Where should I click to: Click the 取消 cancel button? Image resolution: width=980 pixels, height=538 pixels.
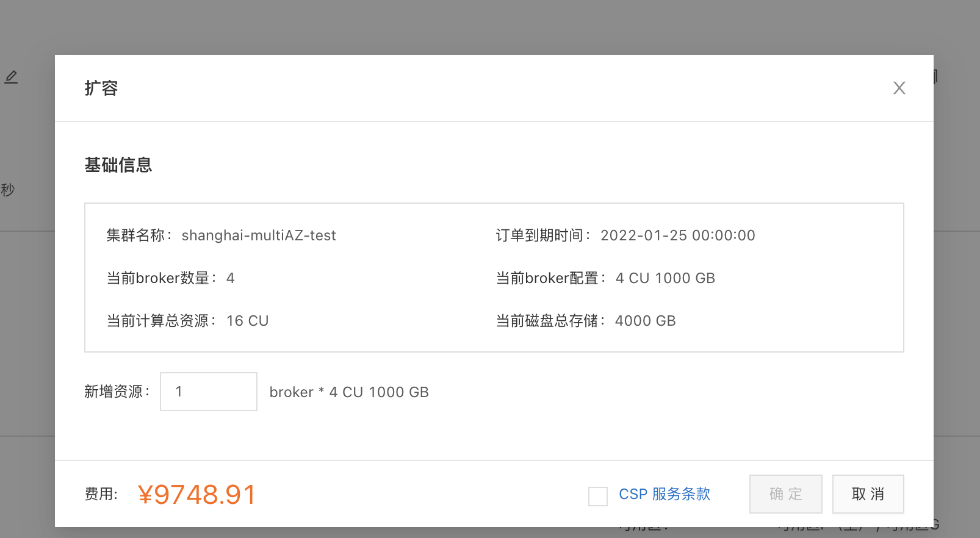click(868, 494)
